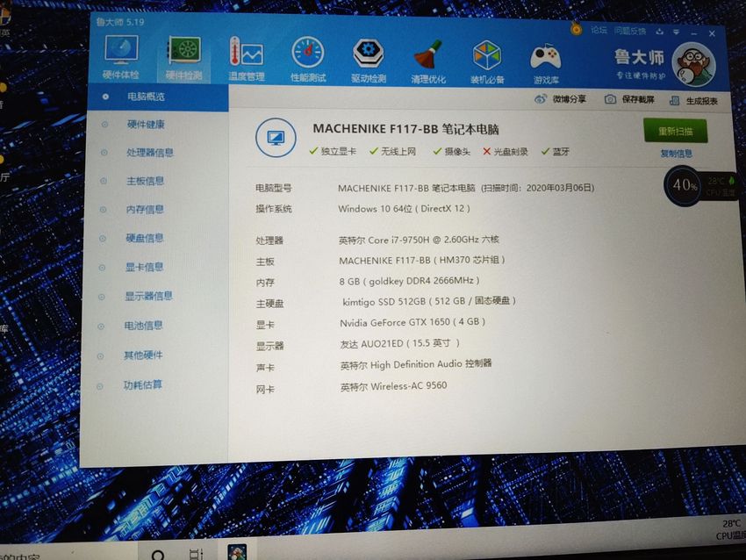This screenshot has height=560, width=746.
Task: Open the title bar dropdown menu arrow
Action: (676, 32)
